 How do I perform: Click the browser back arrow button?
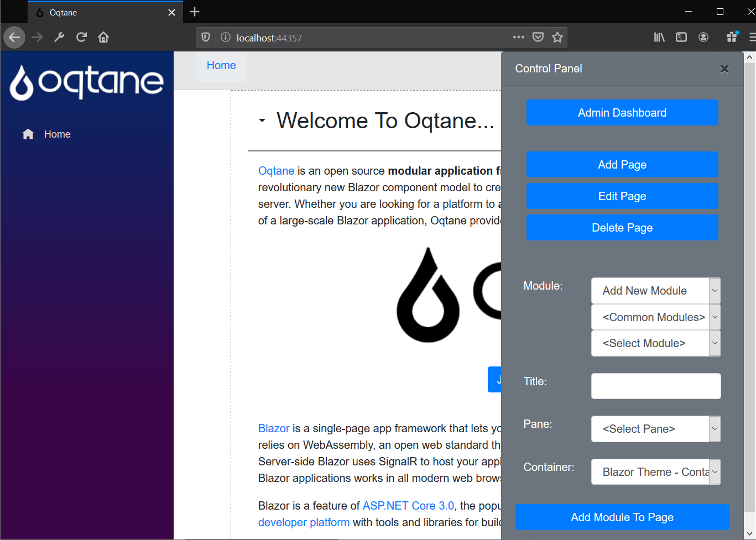[x=14, y=38]
